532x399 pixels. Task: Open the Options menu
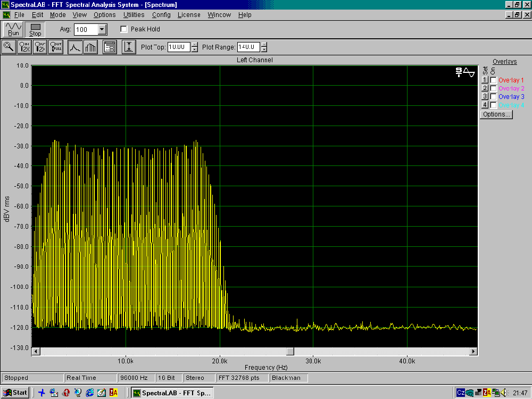(x=104, y=15)
